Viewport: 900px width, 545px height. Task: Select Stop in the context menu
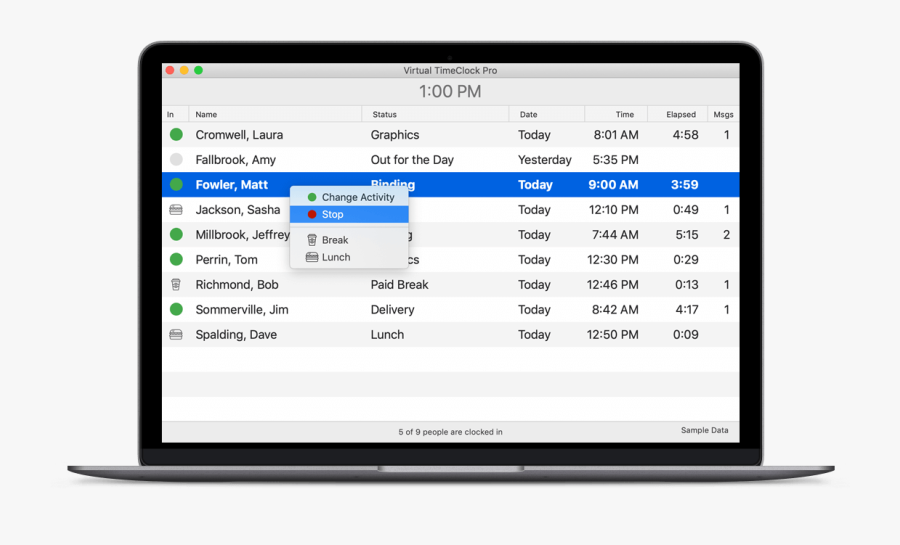pyautogui.click(x=332, y=215)
